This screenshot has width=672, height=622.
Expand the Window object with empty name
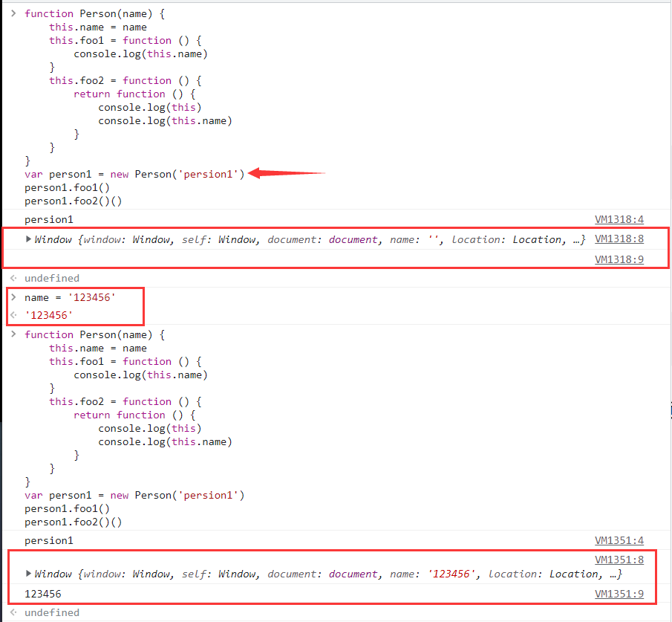coord(29,239)
